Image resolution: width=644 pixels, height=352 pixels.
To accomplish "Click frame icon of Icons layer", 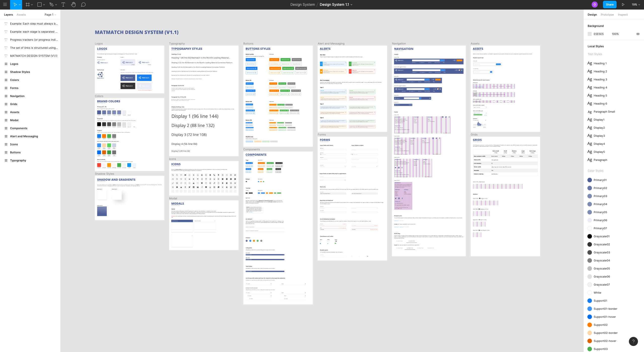I will [6, 144].
